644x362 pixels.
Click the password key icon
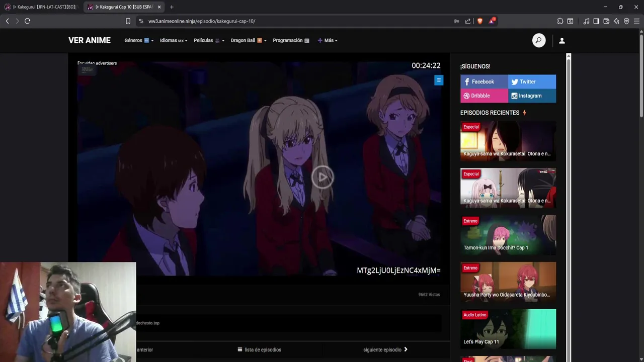(456, 21)
